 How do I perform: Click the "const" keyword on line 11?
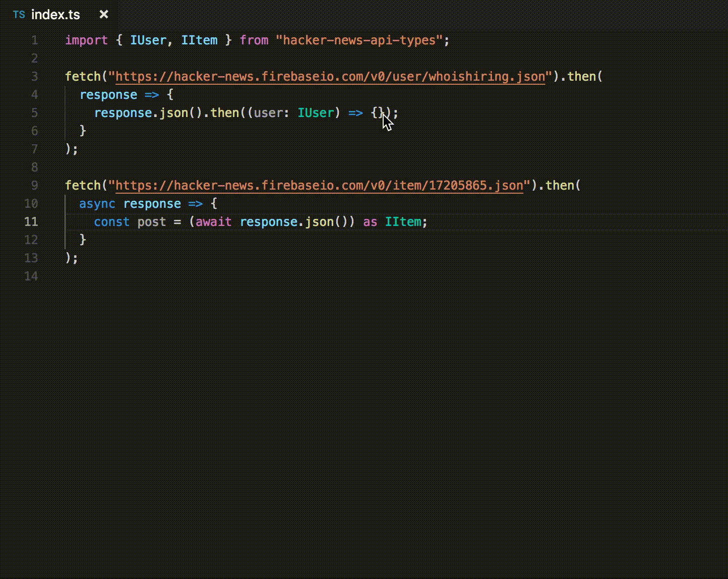pyautogui.click(x=112, y=222)
